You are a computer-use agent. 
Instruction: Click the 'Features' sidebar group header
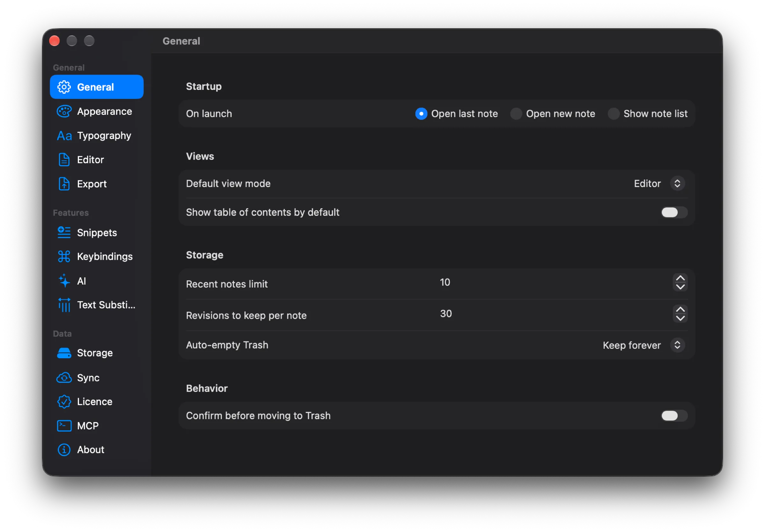click(x=71, y=213)
